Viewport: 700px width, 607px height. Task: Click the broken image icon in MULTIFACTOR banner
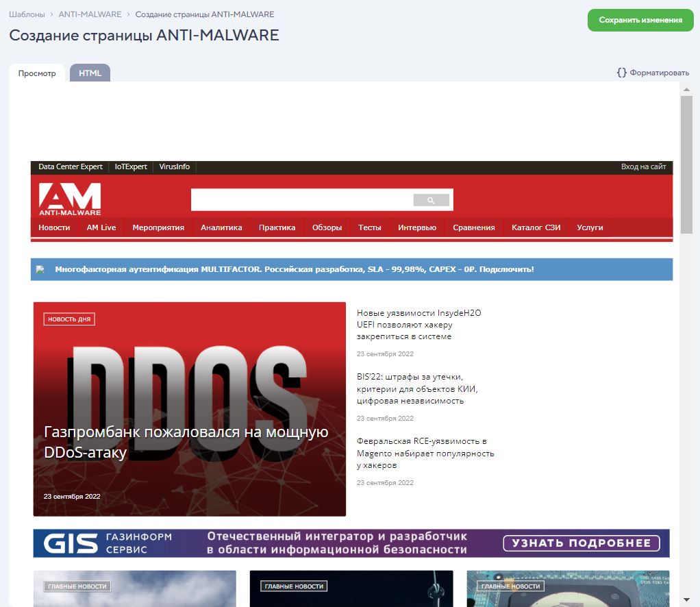(x=40, y=269)
